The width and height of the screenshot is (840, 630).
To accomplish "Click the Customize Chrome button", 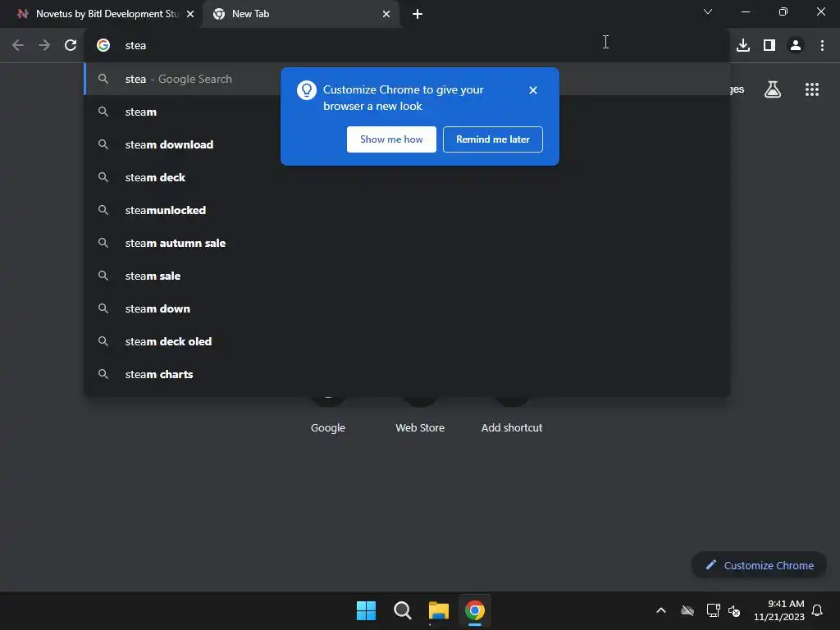I will pyautogui.click(x=759, y=565).
